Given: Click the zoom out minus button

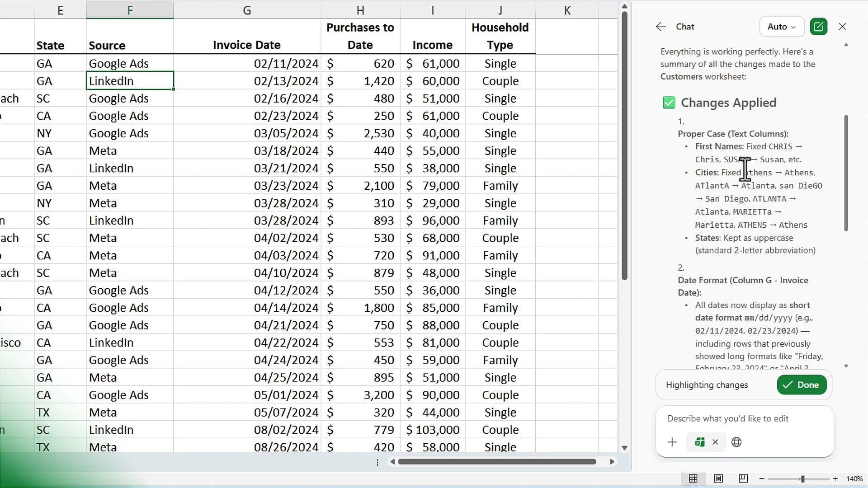Looking at the screenshot, I should pos(762,479).
